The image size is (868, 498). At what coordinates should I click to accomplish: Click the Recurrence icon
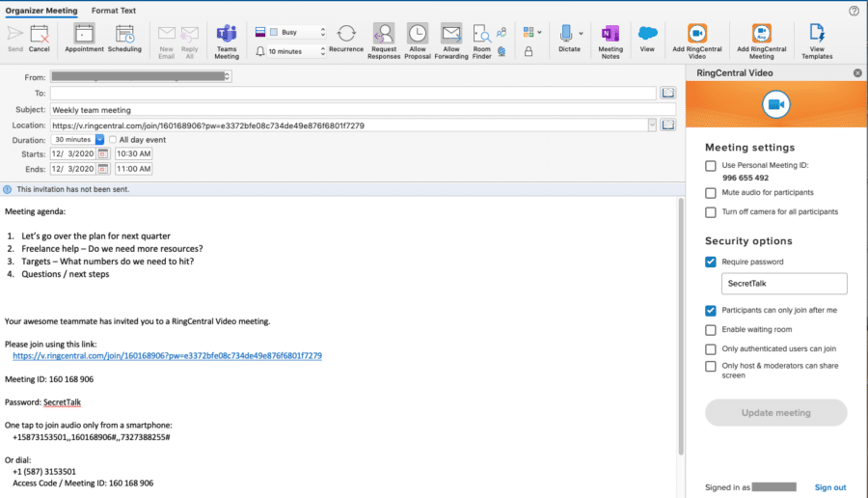pos(346,40)
